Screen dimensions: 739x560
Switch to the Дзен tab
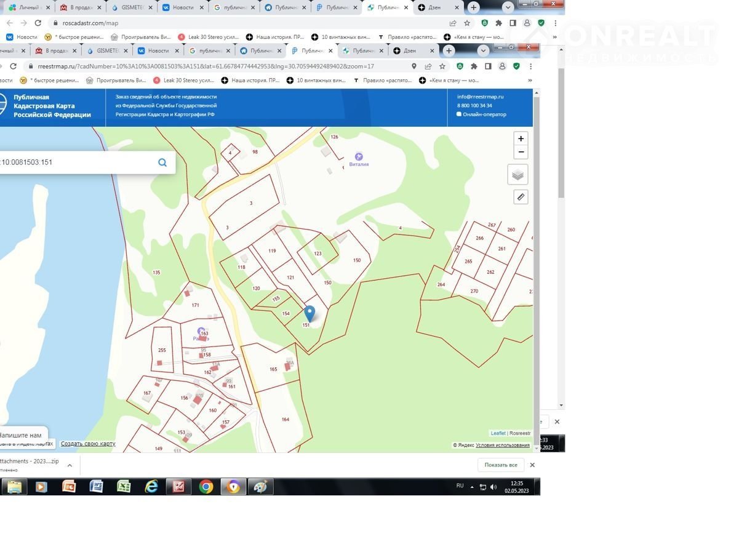click(409, 50)
